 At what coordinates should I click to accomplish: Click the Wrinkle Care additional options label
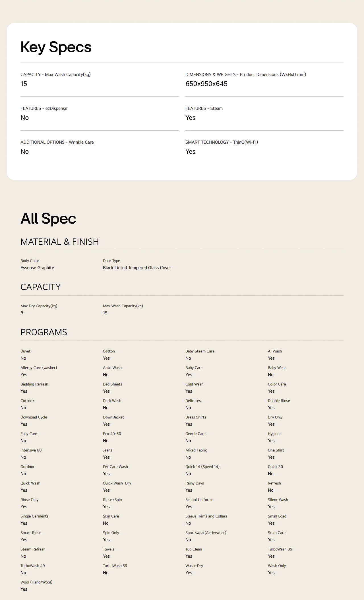coord(57,142)
